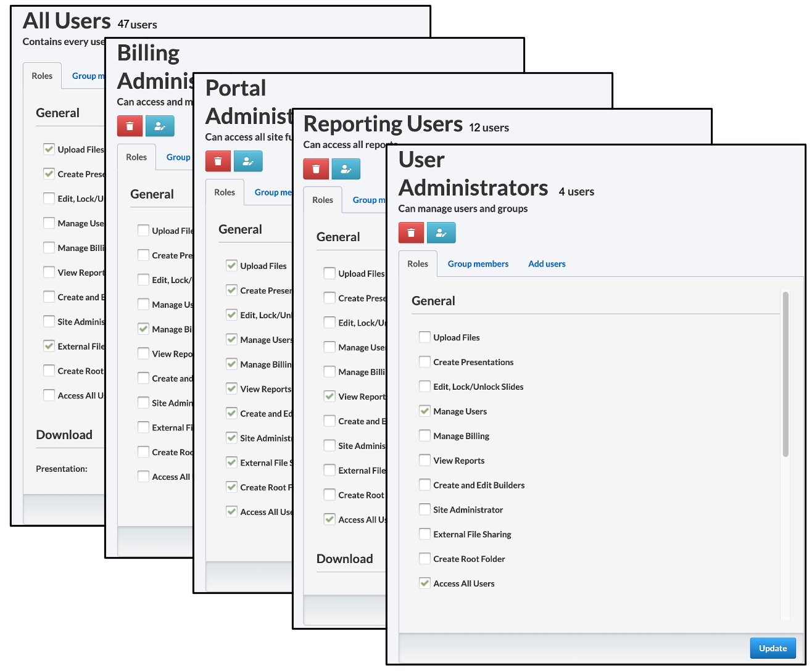Enable Upload Files in Reporting Users panel

pos(329,273)
